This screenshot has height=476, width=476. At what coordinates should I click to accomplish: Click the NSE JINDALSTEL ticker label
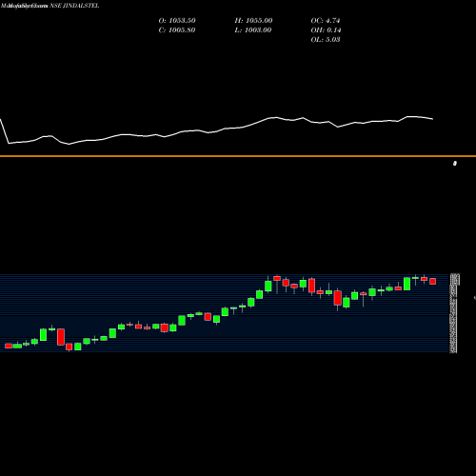74,6
